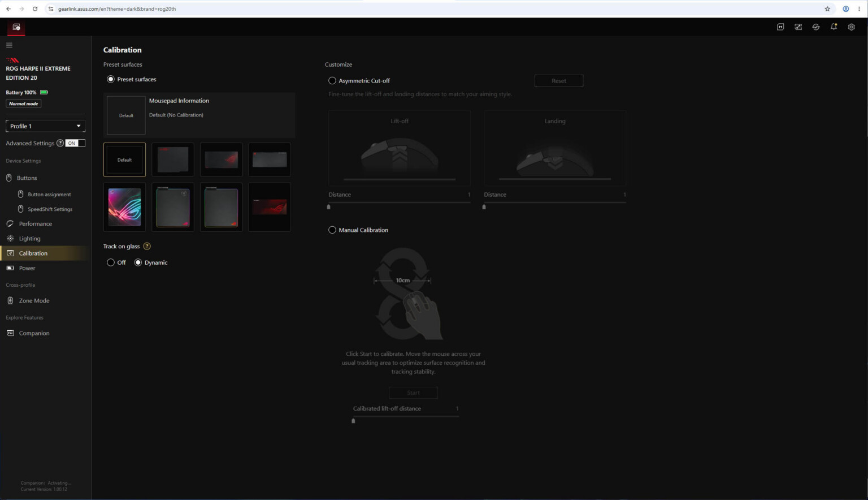Select the Default preset surface tile
868x500 pixels.
click(124, 160)
